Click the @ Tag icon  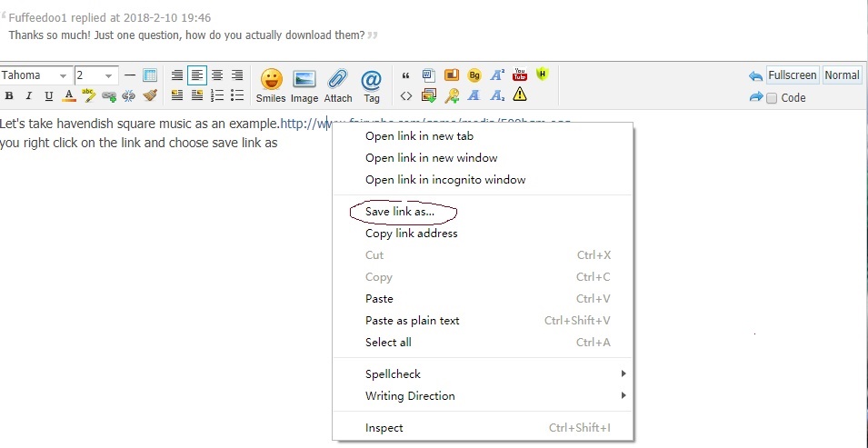click(372, 82)
